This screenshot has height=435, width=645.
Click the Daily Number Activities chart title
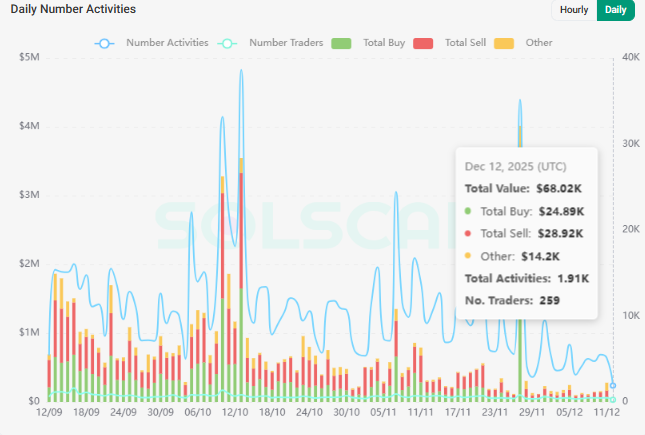pos(73,9)
